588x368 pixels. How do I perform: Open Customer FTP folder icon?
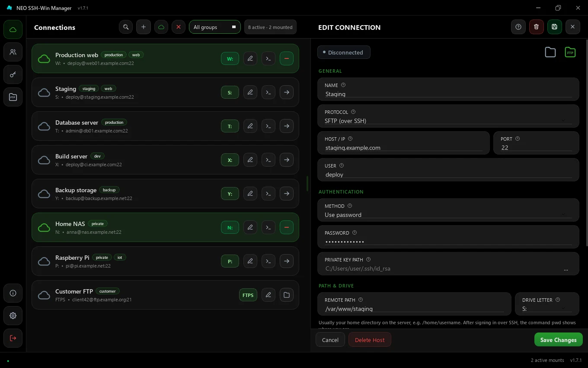coord(287,295)
